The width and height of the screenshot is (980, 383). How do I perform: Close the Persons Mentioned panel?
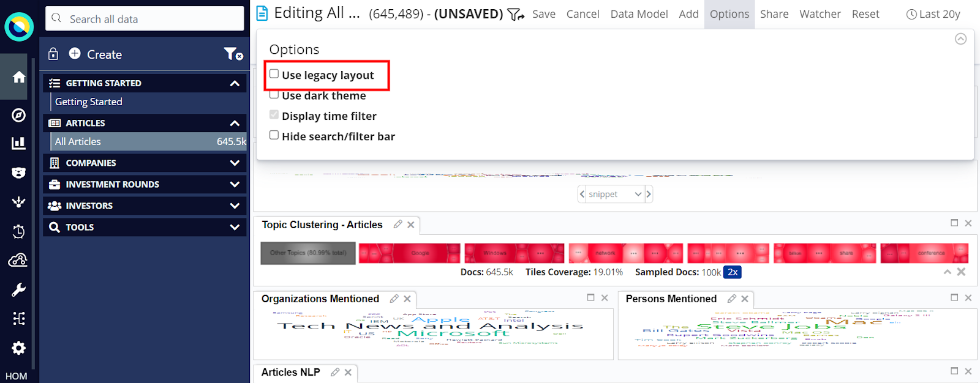pyautogui.click(x=968, y=298)
